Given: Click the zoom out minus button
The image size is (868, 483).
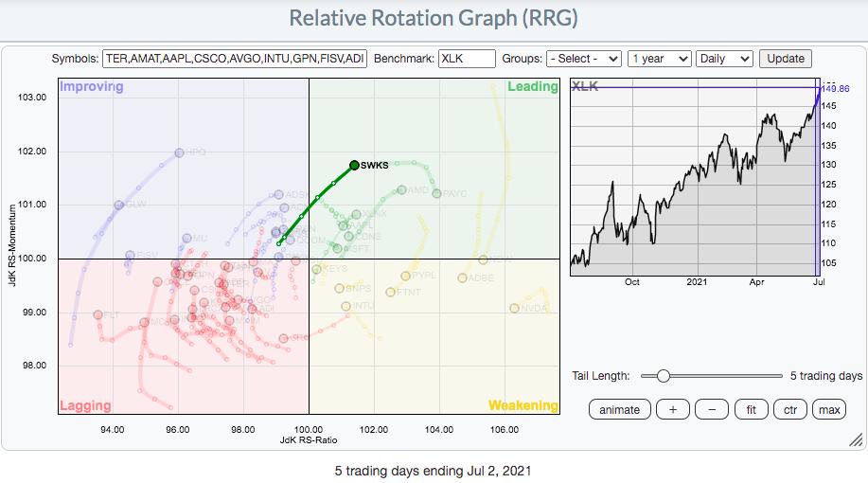Looking at the screenshot, I should (x=711, y=410).
